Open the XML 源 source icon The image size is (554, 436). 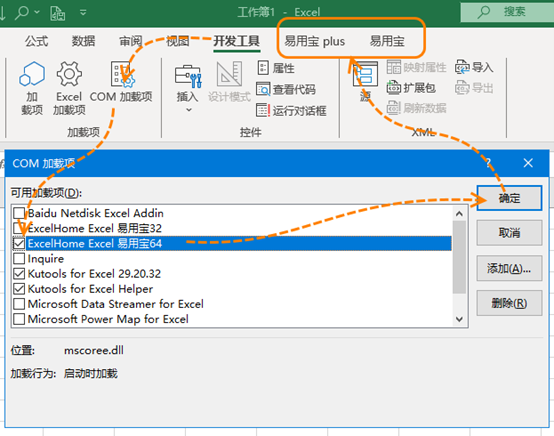click(365, 74)
